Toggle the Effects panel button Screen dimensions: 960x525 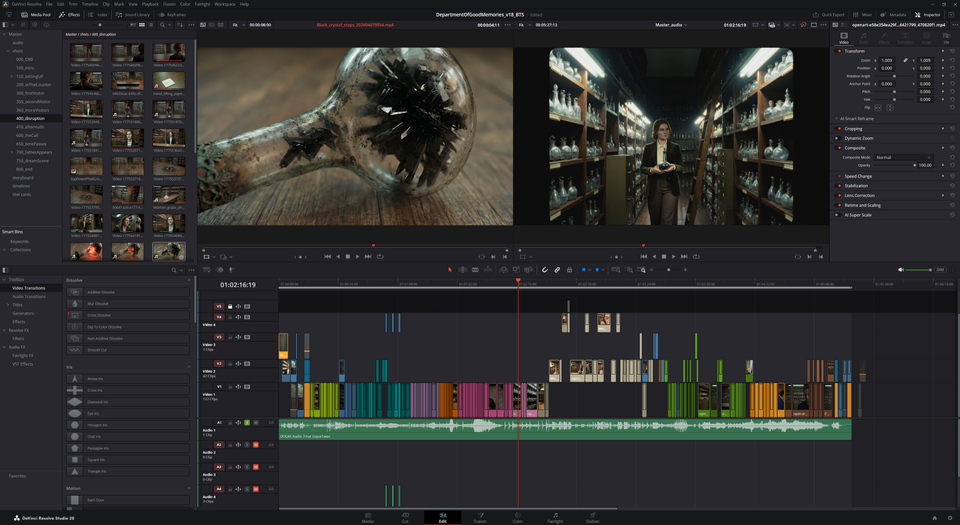69,15
